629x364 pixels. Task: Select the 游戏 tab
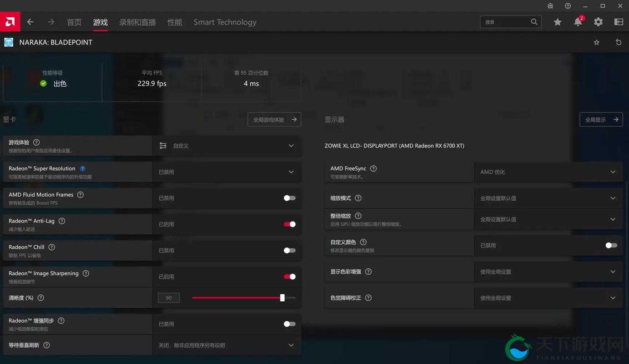[x=100, y=22]
